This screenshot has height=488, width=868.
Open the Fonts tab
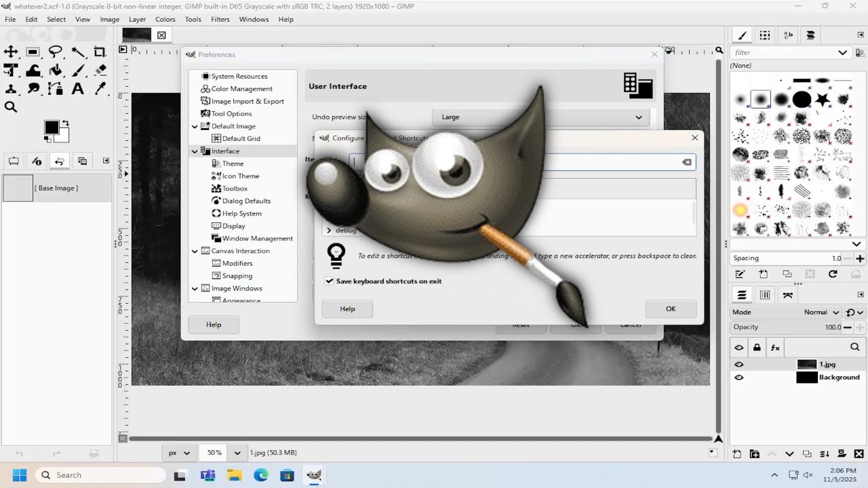coord(788,35)
